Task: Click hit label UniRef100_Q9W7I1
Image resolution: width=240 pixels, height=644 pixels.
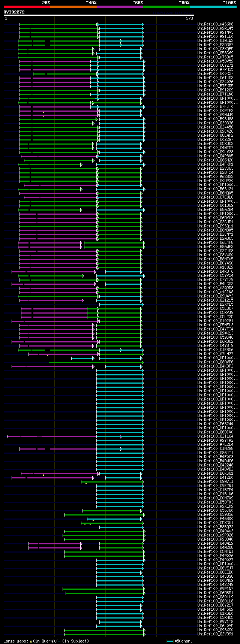Action: (x=215, y=481)
